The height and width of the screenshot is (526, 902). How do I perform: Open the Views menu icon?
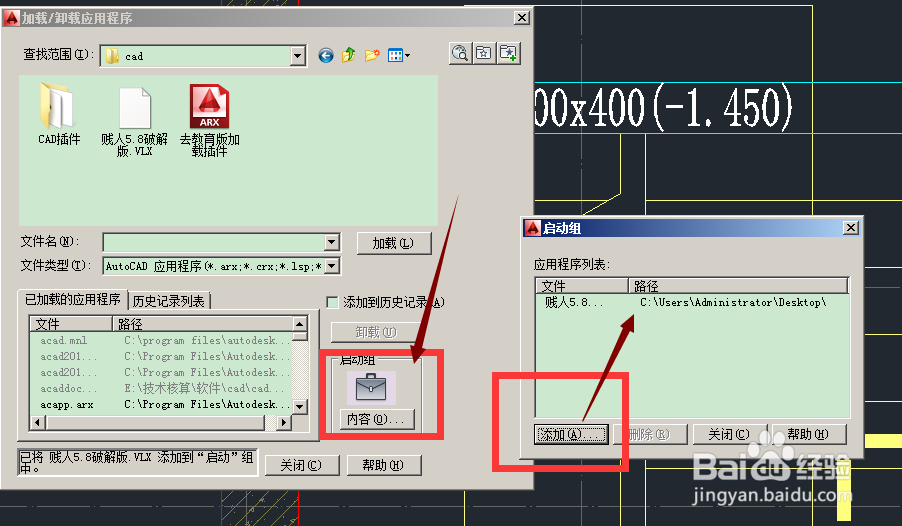click(x=399, y=55)
